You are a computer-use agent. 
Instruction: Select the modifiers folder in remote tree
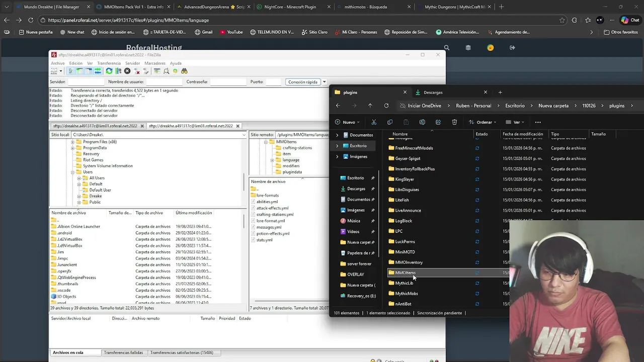coord(291,166)
